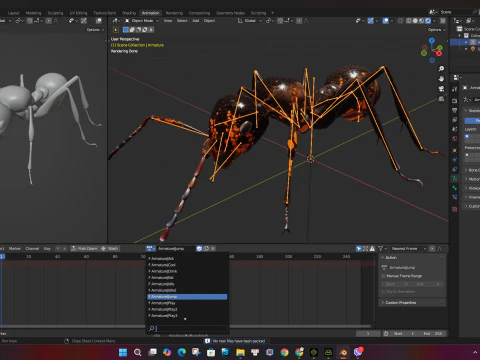Select Armature|Play2 action from list

(187, 309)
